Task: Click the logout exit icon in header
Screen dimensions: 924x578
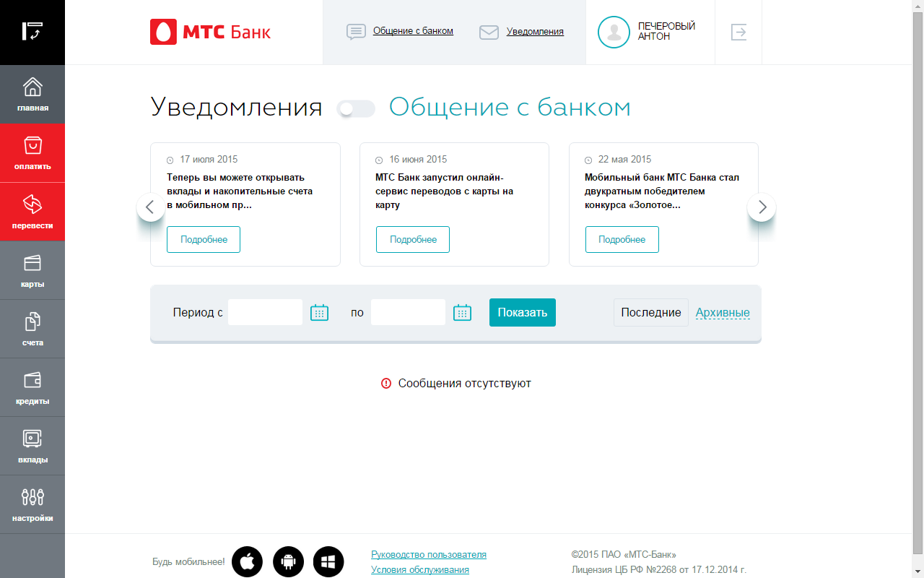Action: (738, 32)
